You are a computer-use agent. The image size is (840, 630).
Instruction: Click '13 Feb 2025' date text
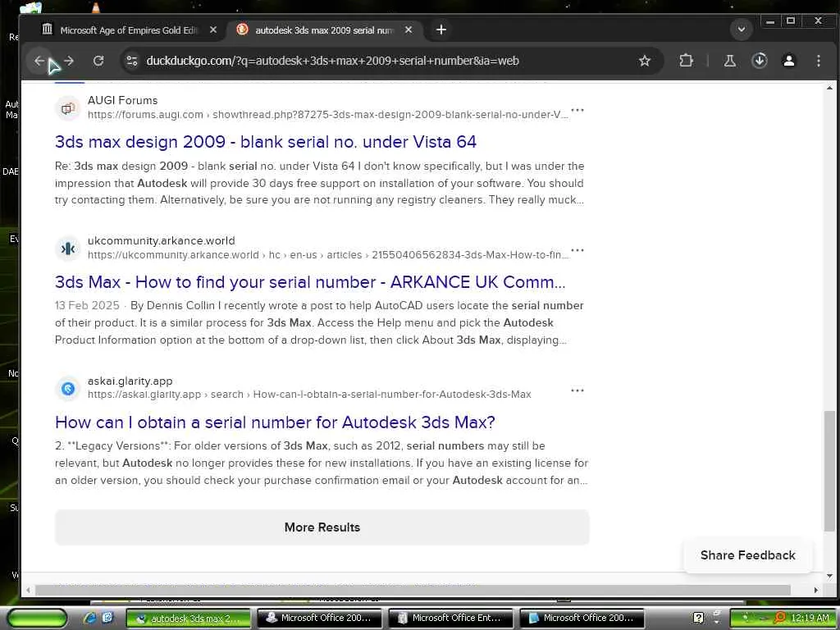tap(87, 305)
